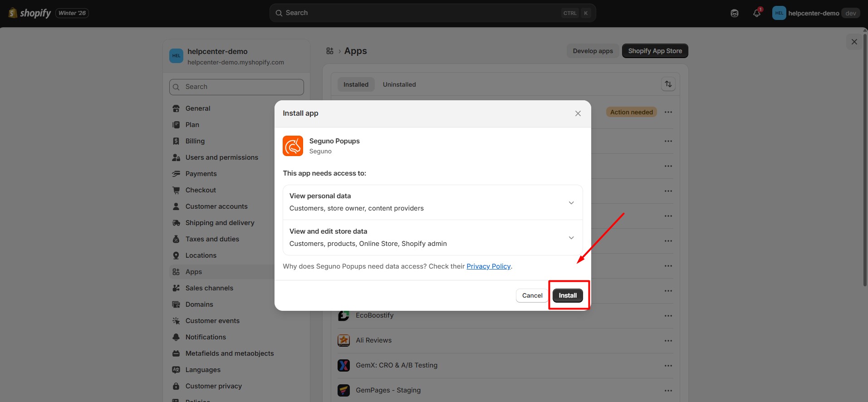The width and height of the screenshot is (868, 402).
Task: Open Customer accounts settings
Action: pos(216,206)
